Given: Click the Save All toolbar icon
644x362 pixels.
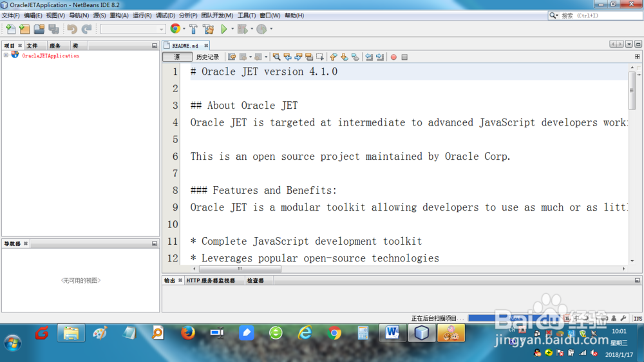Looking at the screenshot, I should (54, 29).
